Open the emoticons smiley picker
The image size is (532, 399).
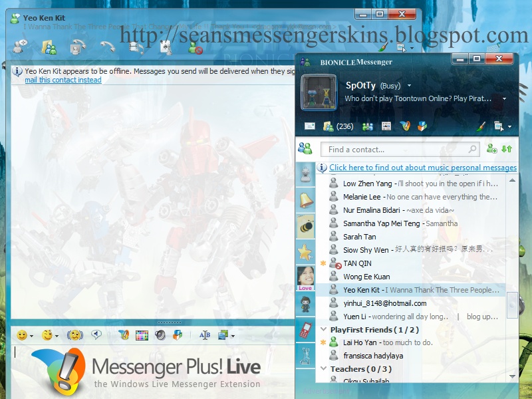(25, 336)
